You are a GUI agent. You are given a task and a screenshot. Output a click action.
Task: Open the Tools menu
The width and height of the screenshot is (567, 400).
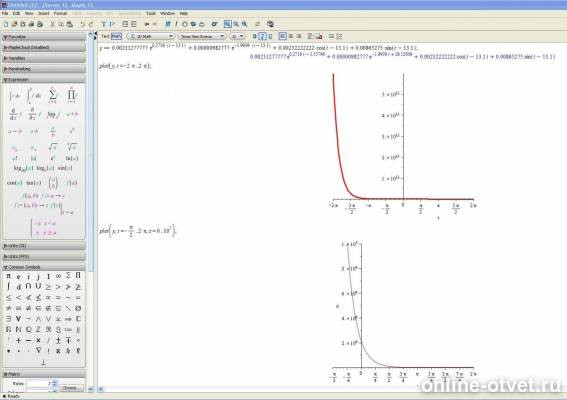pyautogui.click(x=151, y=13)
